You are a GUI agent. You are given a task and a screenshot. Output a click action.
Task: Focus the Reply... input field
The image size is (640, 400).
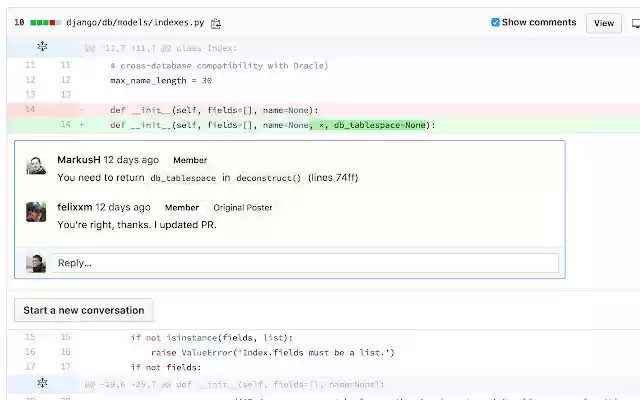point(305,263)
